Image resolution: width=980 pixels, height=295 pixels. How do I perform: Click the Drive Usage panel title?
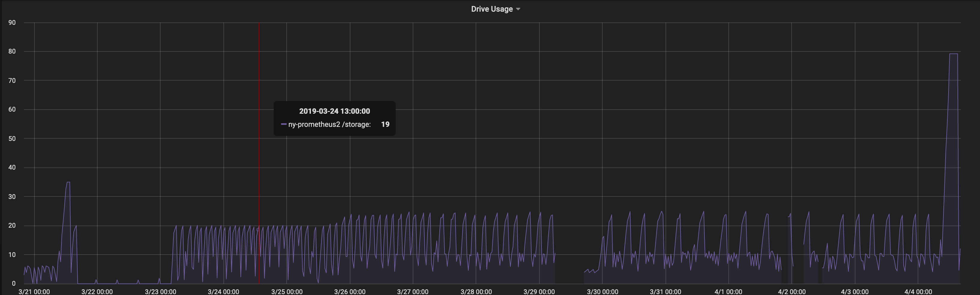click(492, 9)
